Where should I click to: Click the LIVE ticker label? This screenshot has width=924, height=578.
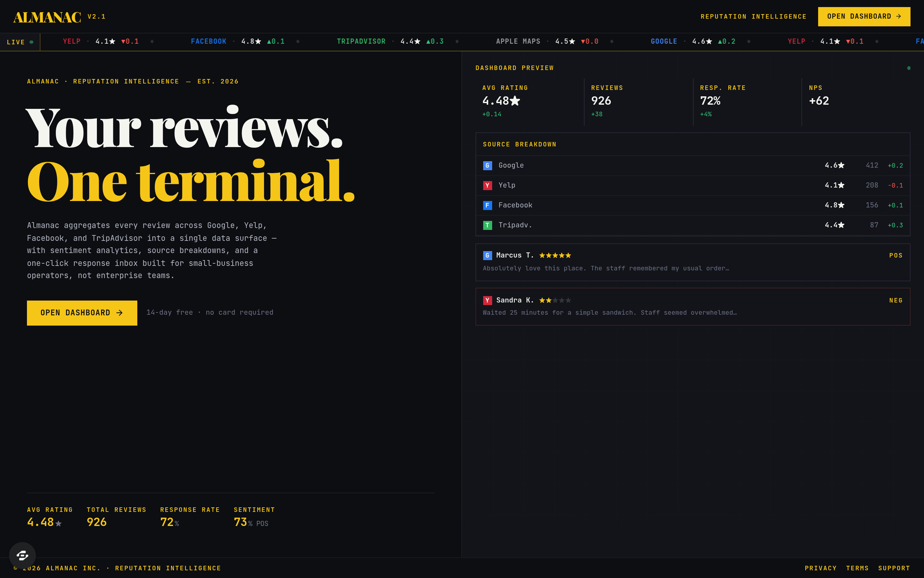click(x=16, y=42)
